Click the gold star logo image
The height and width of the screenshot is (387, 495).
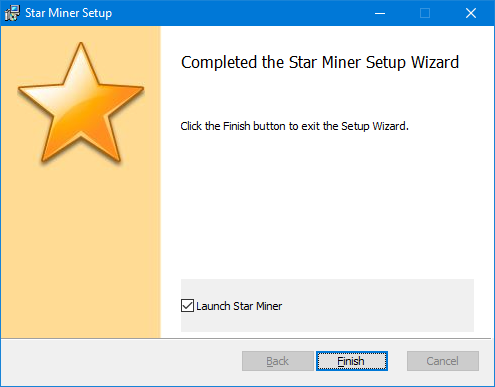point(81,103)
